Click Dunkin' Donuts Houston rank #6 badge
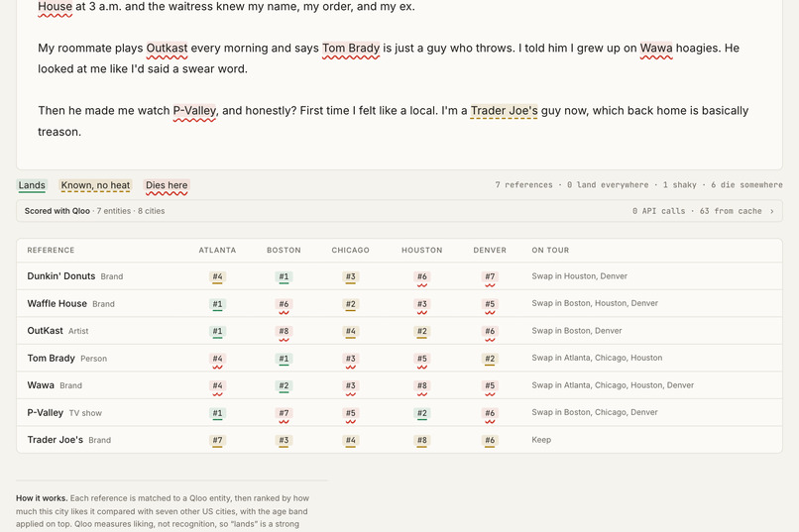Viewport: 799px width, 532px height. click(x=422, y=276)
